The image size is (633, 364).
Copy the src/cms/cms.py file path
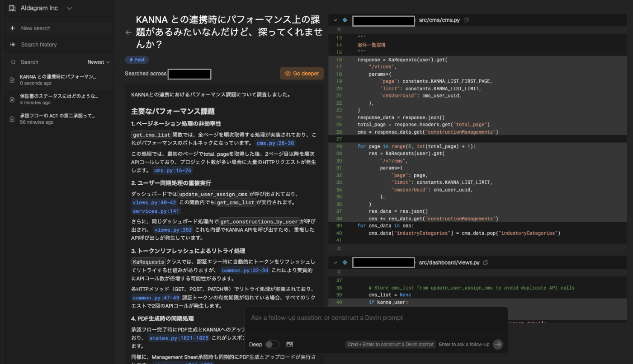[466, 20]
